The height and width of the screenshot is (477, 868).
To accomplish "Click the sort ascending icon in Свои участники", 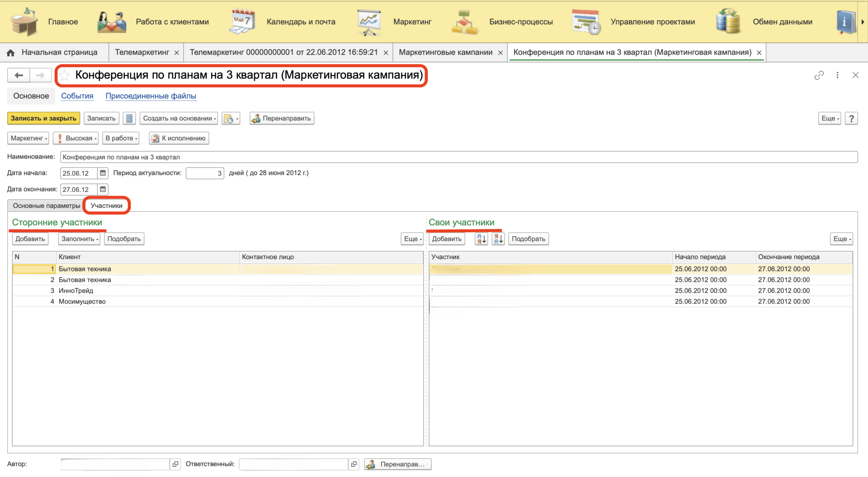I will (481, 239).
